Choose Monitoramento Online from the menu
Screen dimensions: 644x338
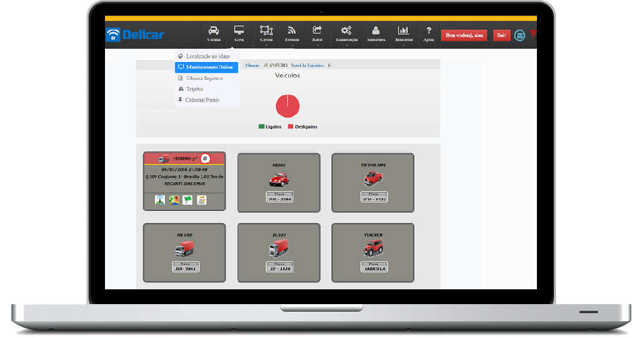click(x=206, y=67)
